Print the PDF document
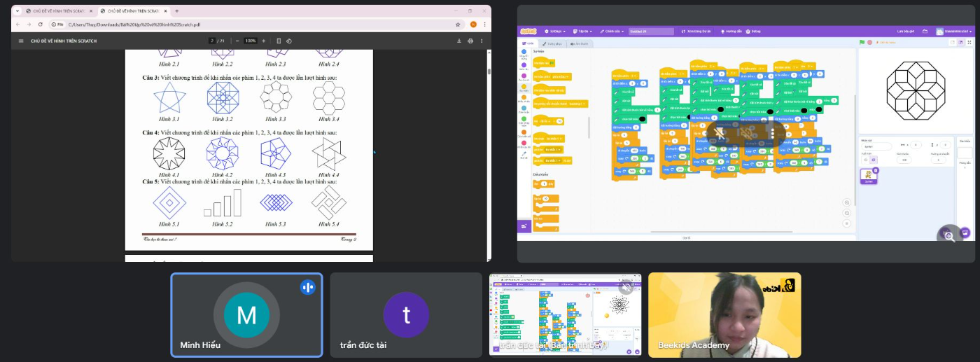980x362 pixels. tap(470, 41)
